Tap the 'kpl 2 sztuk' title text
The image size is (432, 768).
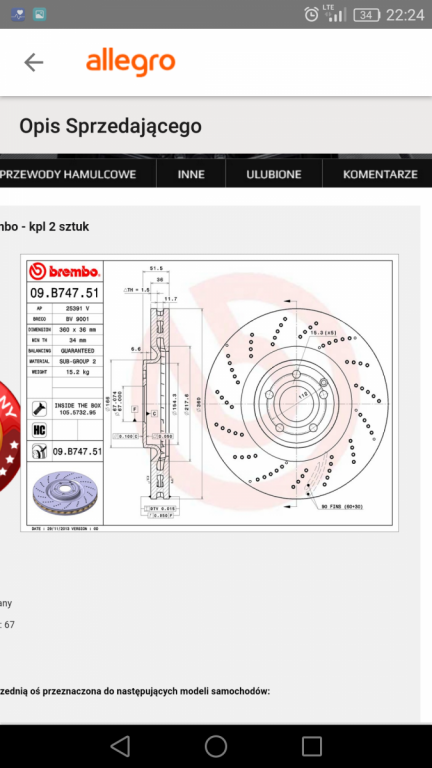(59, 227)
